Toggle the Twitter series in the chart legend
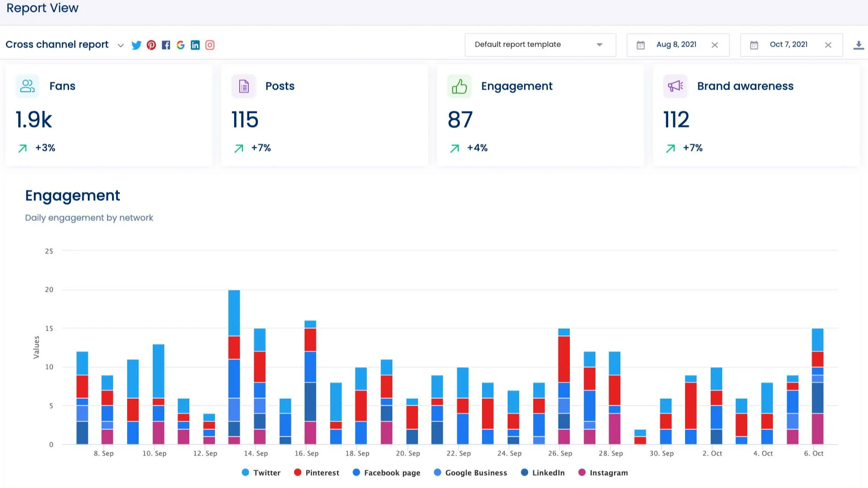The height and width of the screenshot is (488, 868). (x=261, y=472)
